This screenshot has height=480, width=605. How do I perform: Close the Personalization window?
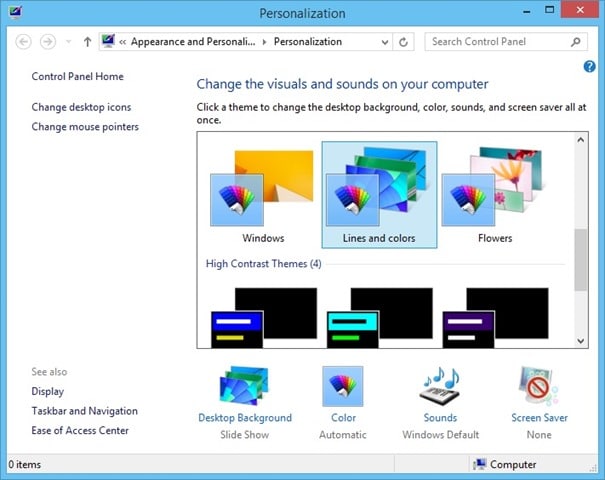[x=580, y=10]
